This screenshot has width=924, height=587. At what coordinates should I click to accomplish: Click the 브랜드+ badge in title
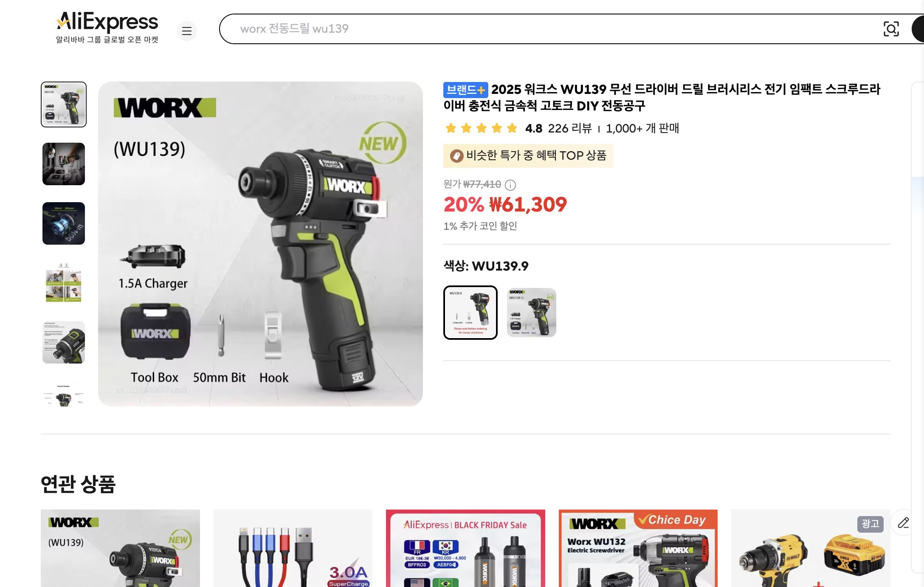click(x=465, y=90)
